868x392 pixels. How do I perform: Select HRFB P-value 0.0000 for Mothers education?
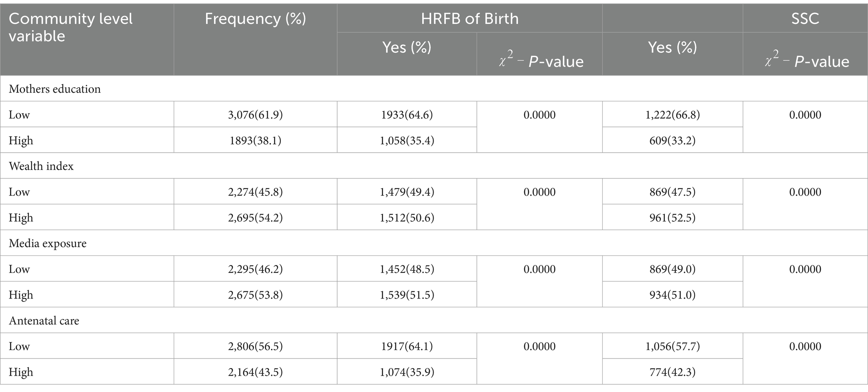539,114
